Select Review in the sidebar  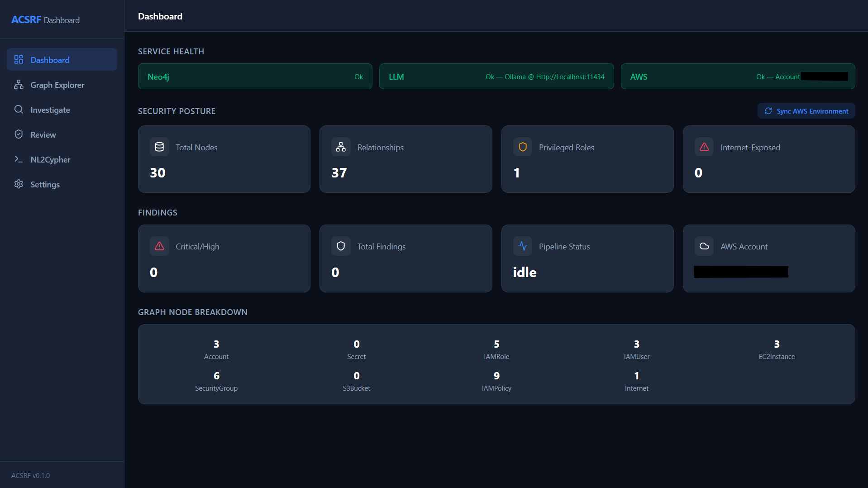(62, 134)
